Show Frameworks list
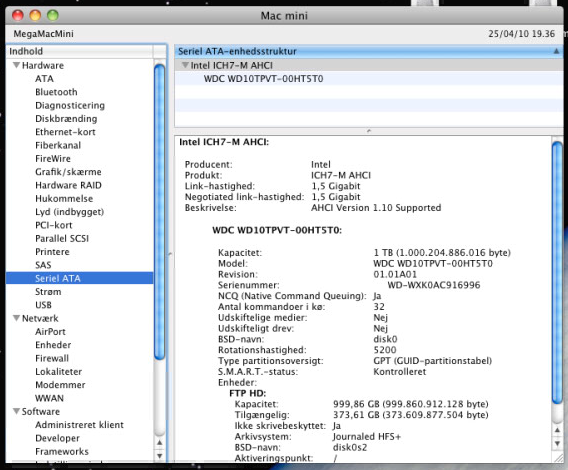This screenshot has width=568, height=470. pyautogui.click(x=62, y=452)
